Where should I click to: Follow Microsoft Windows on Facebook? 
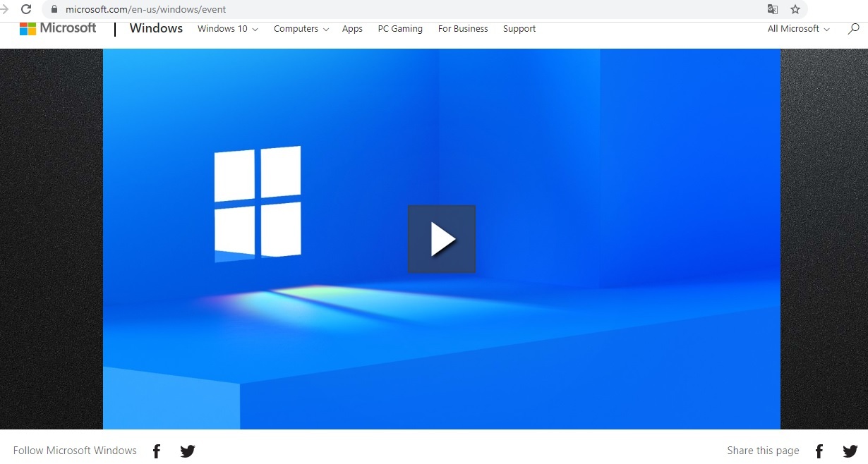click(x=157, y=451)
